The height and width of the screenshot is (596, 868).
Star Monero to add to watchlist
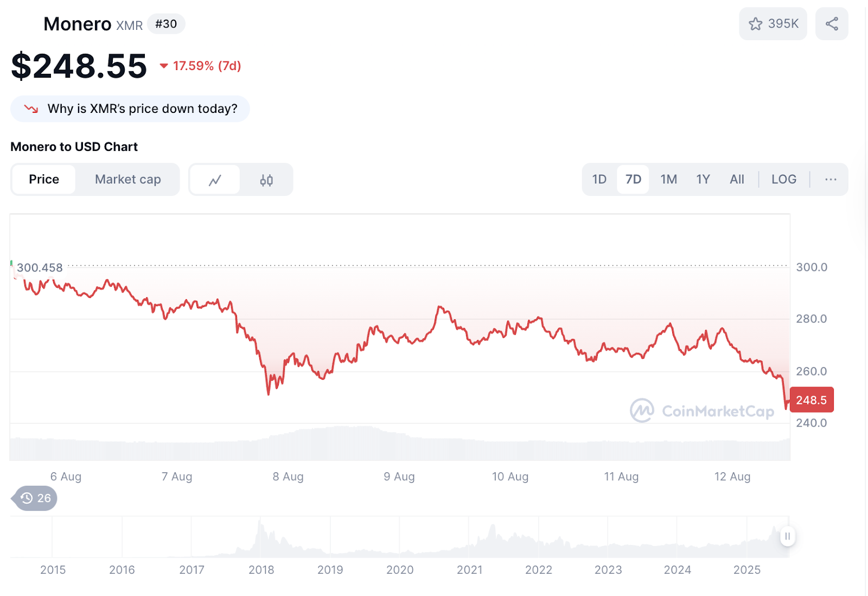pyautogui.click(x=773, y=24)
